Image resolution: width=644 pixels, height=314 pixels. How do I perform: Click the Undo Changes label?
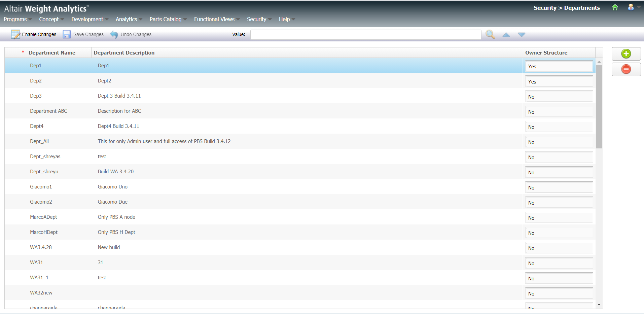tap(136, 34)
